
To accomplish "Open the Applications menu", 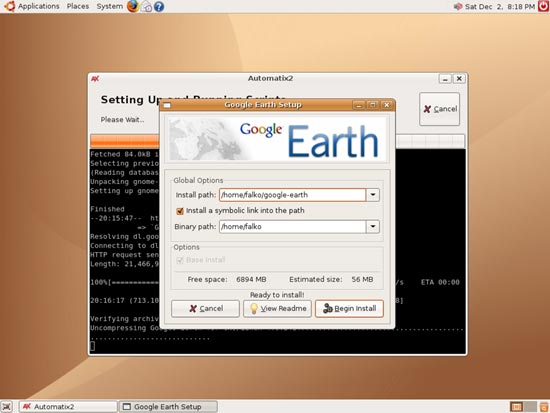I will 39,6.
